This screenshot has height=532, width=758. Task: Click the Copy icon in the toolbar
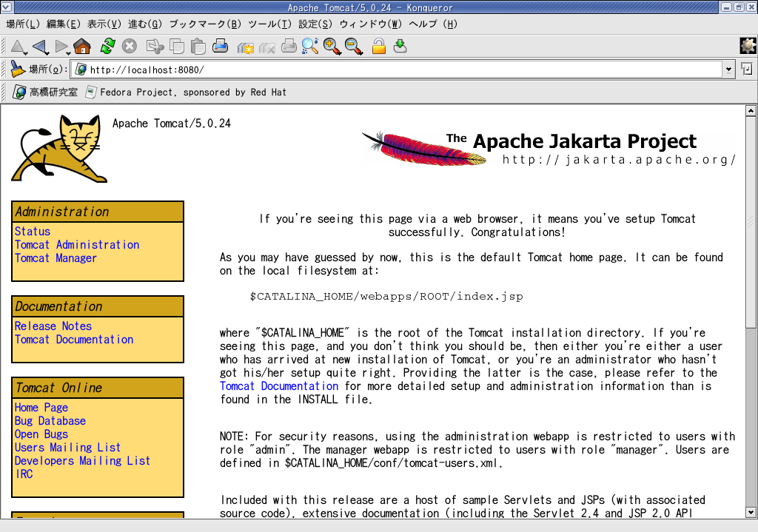[x=176, y=47]
